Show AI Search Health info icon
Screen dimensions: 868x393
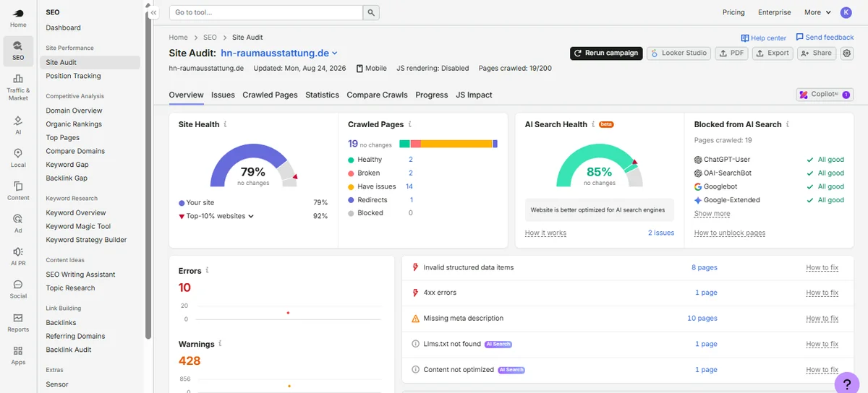594,124
